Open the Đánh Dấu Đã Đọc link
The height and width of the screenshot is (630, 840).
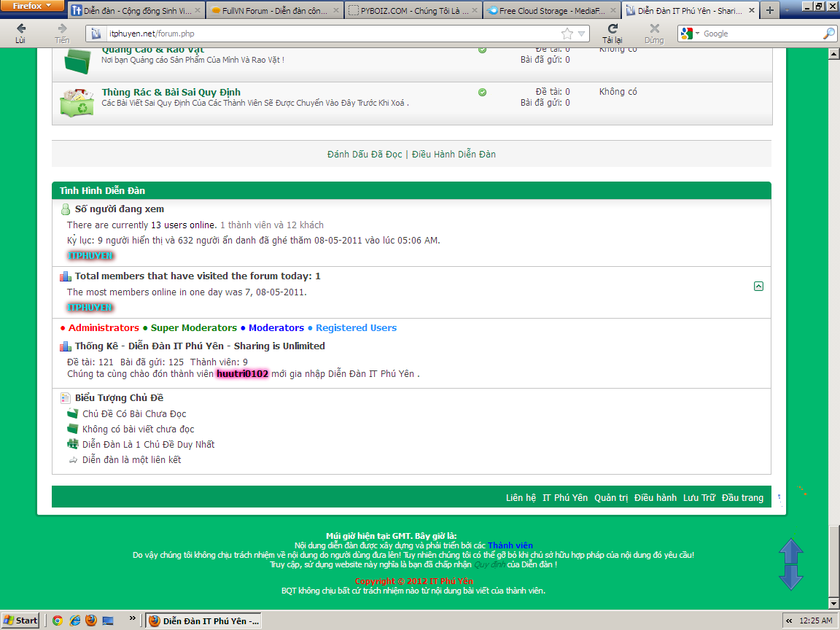[x=365, y=154]
